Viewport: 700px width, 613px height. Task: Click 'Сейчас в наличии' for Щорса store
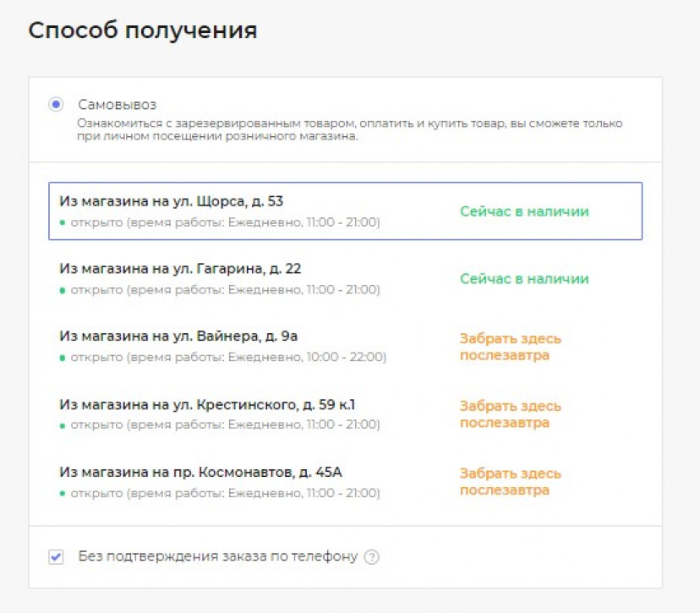coord(524,211)
